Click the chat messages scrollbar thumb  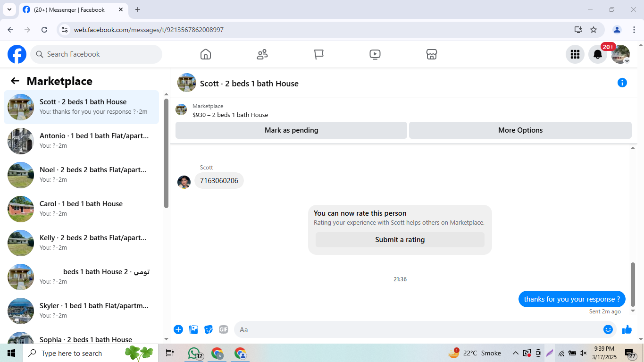coord(633,284)
